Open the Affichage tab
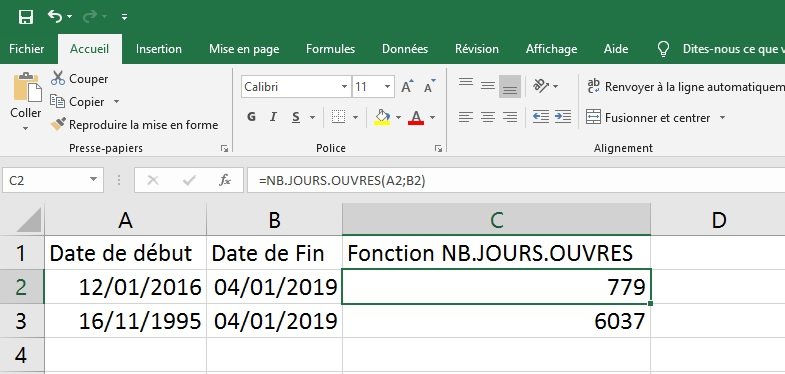 click(551, 49)
